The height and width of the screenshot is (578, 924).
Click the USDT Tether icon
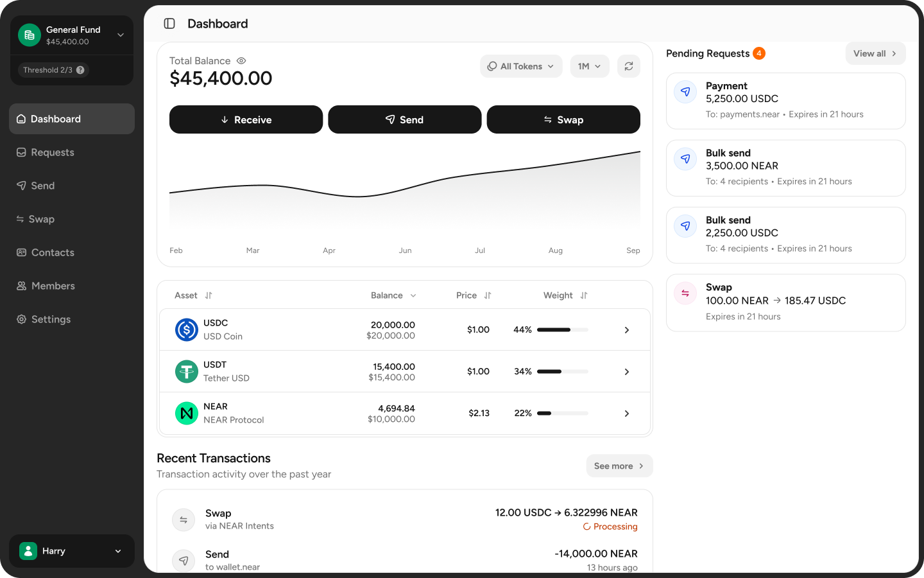point(187,371)
